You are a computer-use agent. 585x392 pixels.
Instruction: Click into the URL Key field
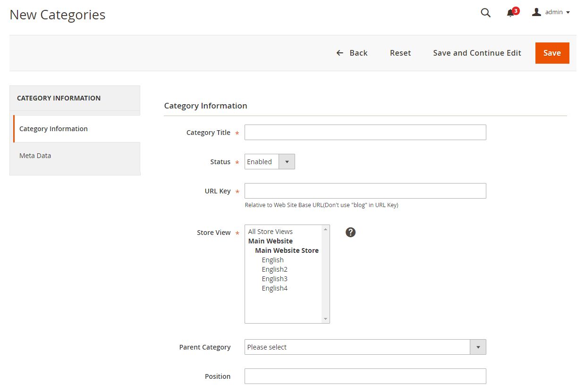[x=365, y=191]
